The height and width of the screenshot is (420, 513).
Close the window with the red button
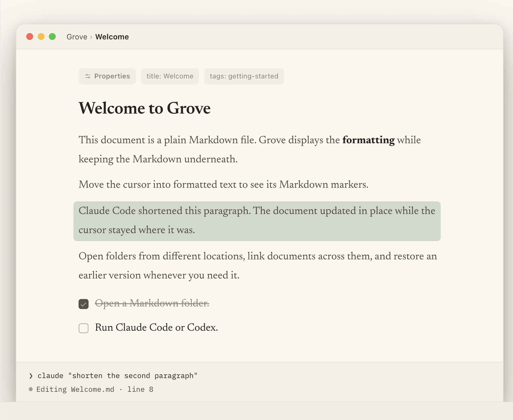[x=30, y=37]
